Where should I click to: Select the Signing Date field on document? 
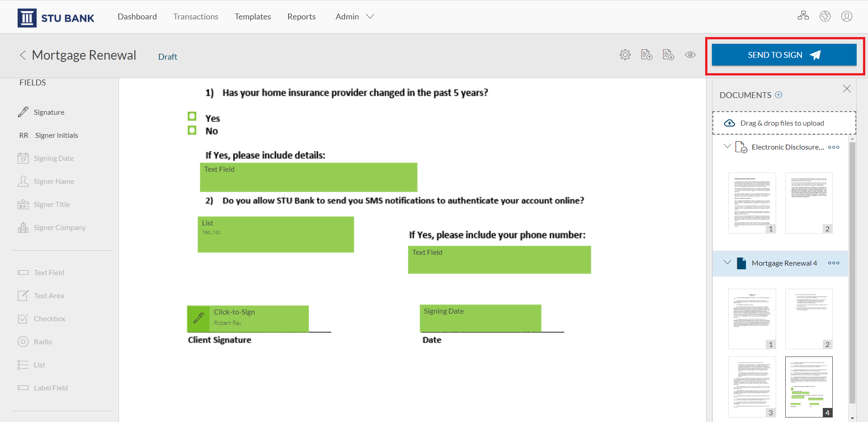coord(480,318)
